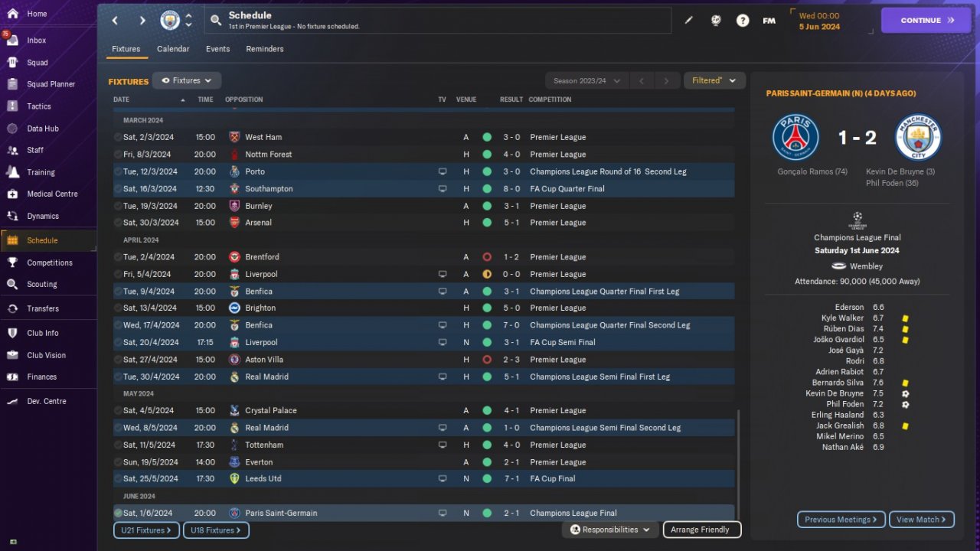
Task: Click the search magnifier icon beside Schedule
Action: pyautogui.click(x=216, y=21)
